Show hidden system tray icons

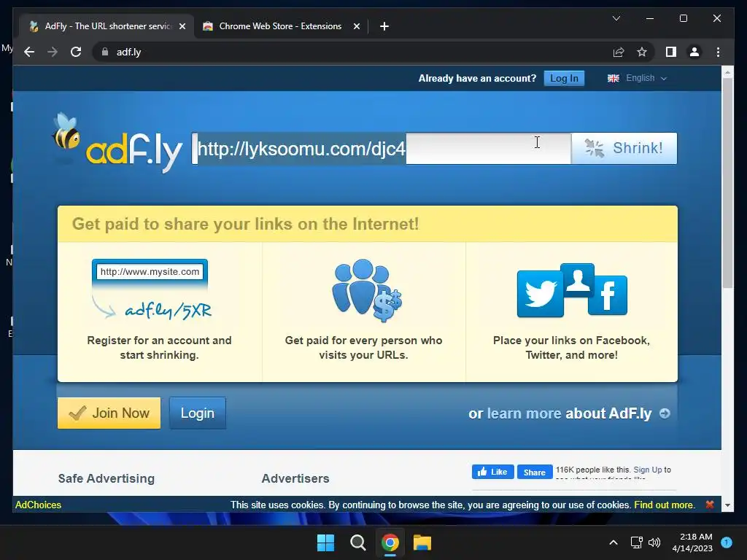click(614, 542)
